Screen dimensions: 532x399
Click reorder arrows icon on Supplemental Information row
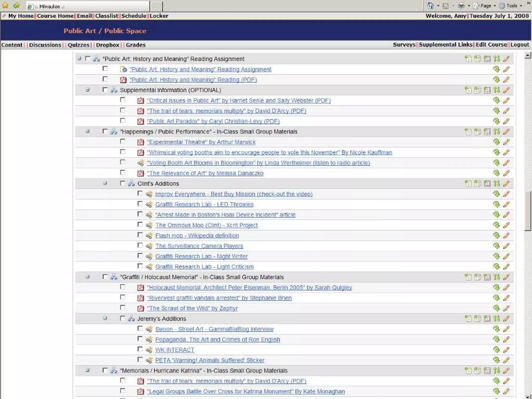coord(496,90)
